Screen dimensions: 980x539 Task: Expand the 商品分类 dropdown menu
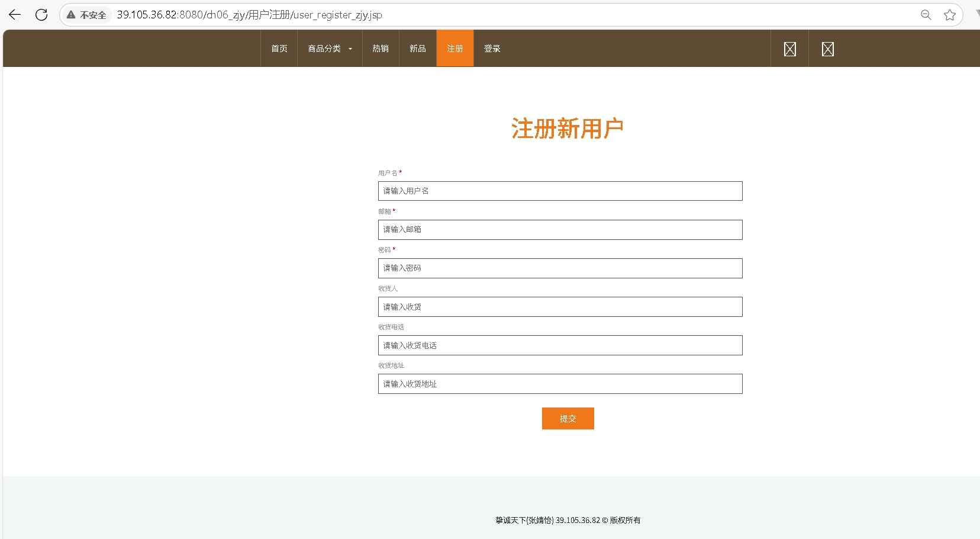click(x=330, y=49)
